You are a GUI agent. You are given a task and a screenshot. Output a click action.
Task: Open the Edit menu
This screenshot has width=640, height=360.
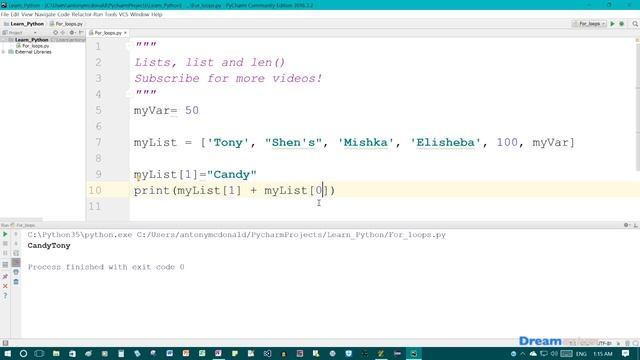[x=15, y=14]
